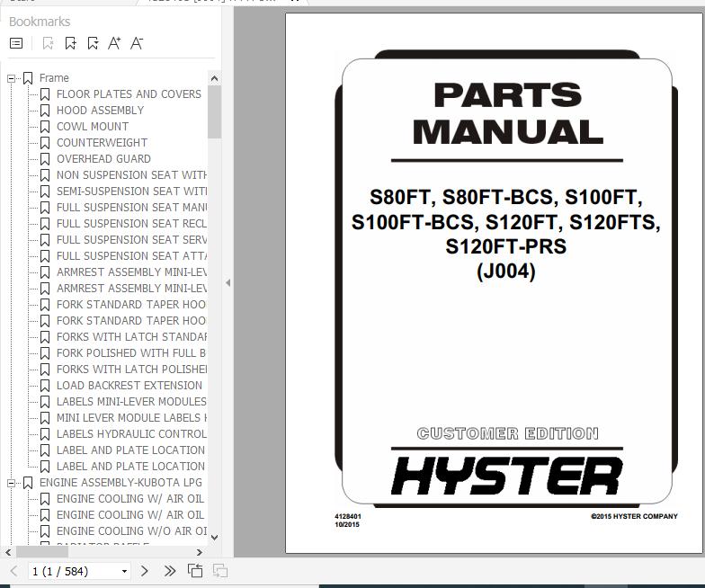Screen dimensions: 705x588
Task: Open MINI LEVER MODULE LABELS bookmark
Action: [x=131, y=417]
